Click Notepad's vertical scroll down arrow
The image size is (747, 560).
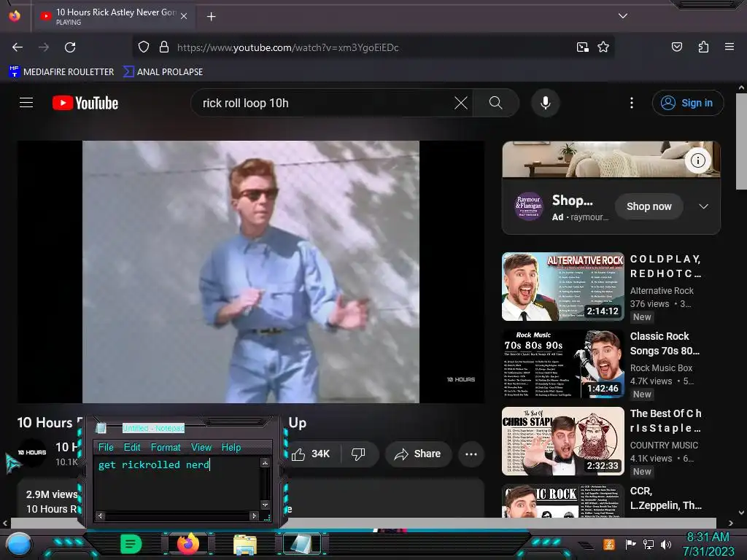[x=265, y=505]
